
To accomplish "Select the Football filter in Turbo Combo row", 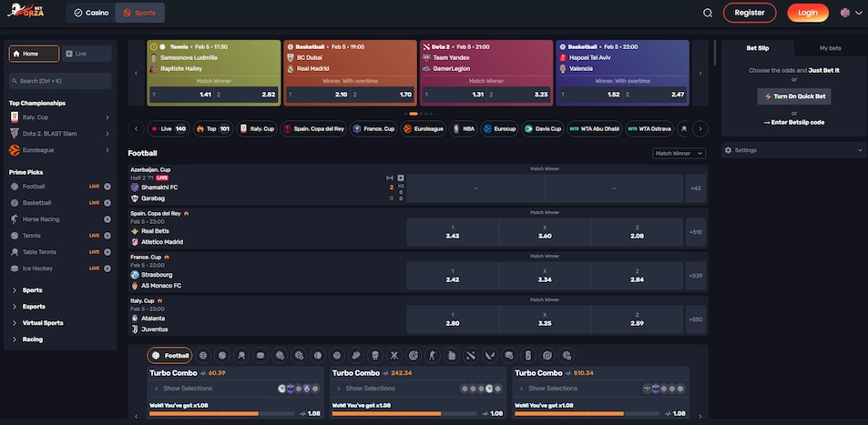I will pos(170,356).
